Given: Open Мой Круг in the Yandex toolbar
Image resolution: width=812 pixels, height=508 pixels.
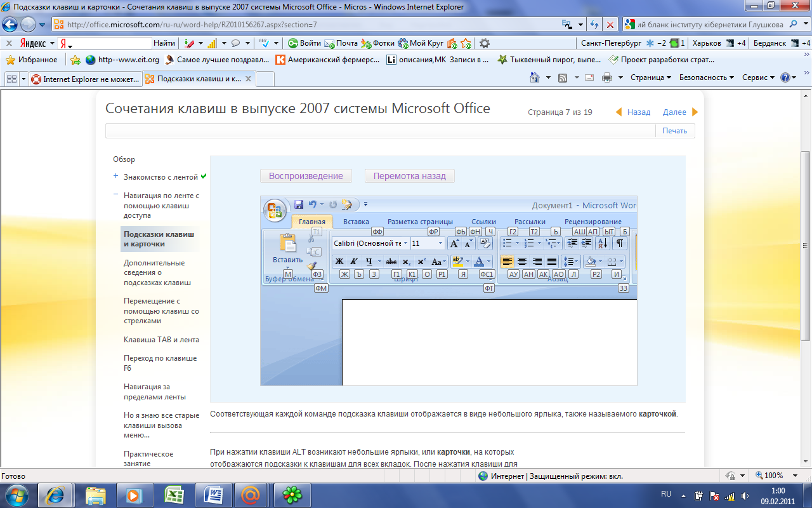Looking at the screenshot, I should [x=421, y=43].
